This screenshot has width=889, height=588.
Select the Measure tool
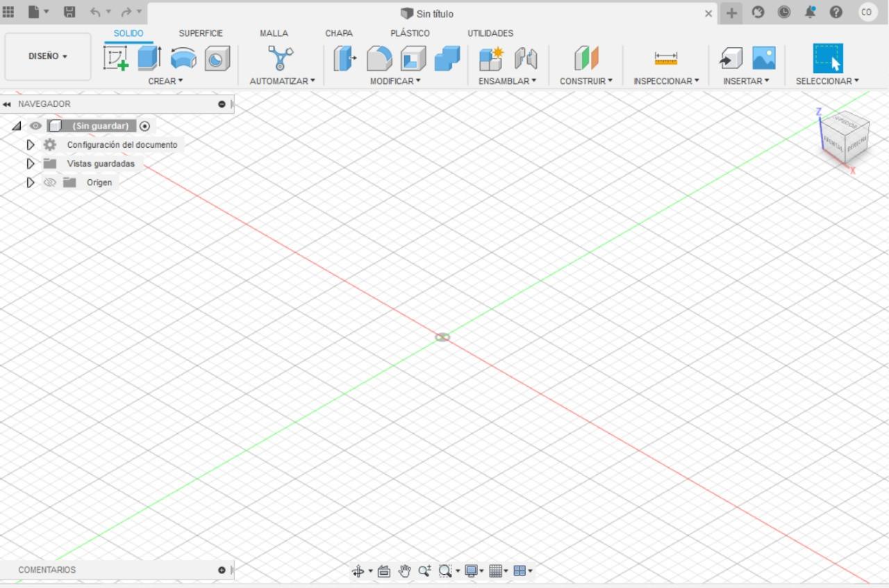click(666, 58)
